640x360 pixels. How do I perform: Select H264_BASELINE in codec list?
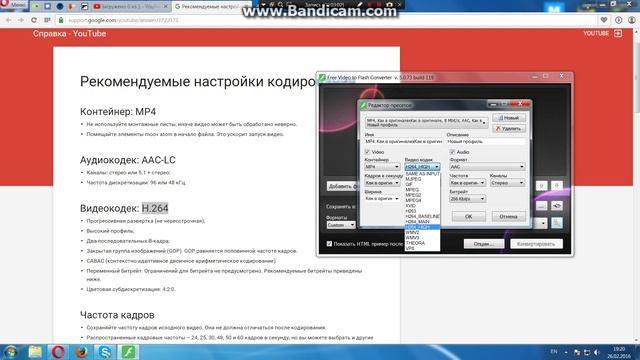point(422,216)
